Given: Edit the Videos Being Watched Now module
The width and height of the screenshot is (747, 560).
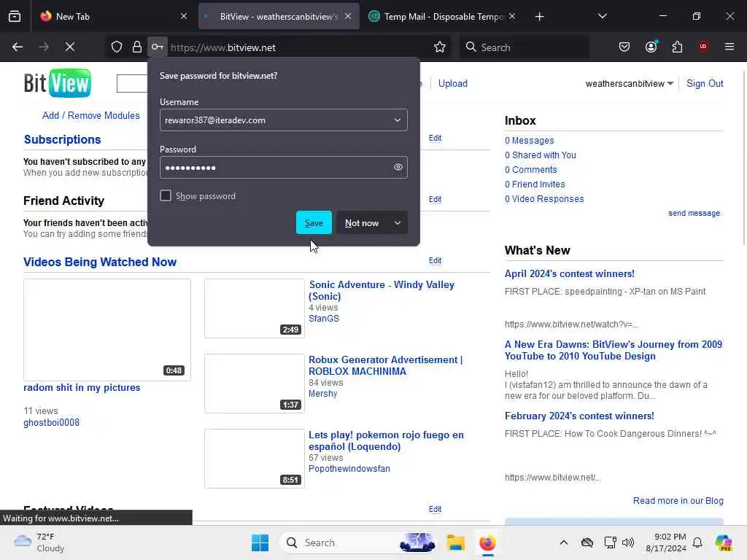Looking at the screenshot, I should click(435, 260).
